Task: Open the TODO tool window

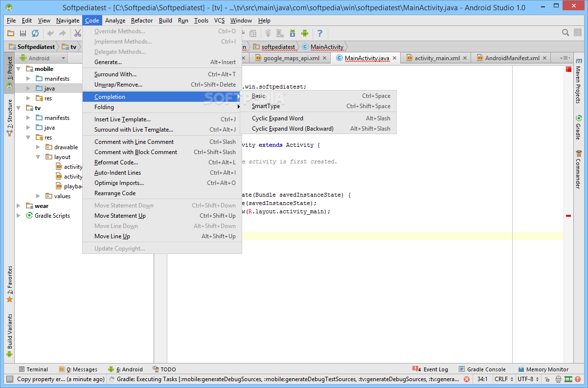Action: 164,369
